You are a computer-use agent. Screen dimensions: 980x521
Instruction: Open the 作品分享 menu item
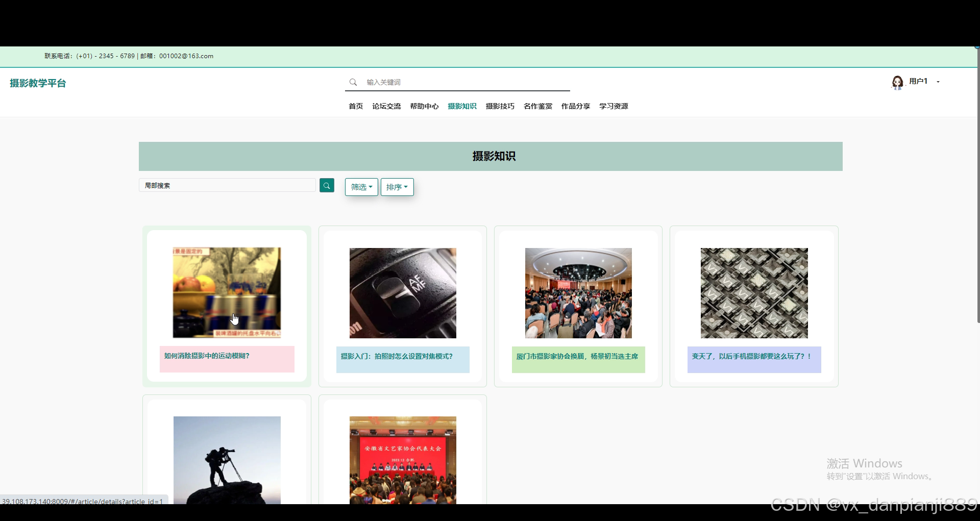pyautogui.click(x=575, y=106)
